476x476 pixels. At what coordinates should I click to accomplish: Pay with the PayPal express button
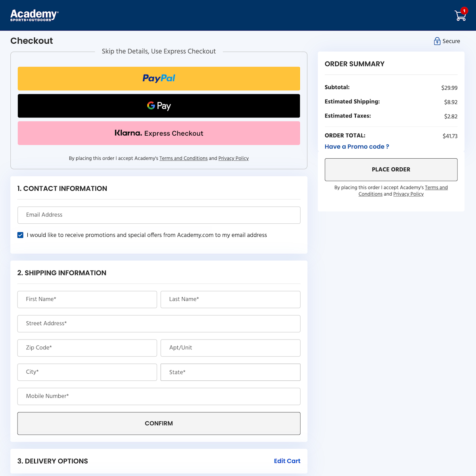pos(159,79)
